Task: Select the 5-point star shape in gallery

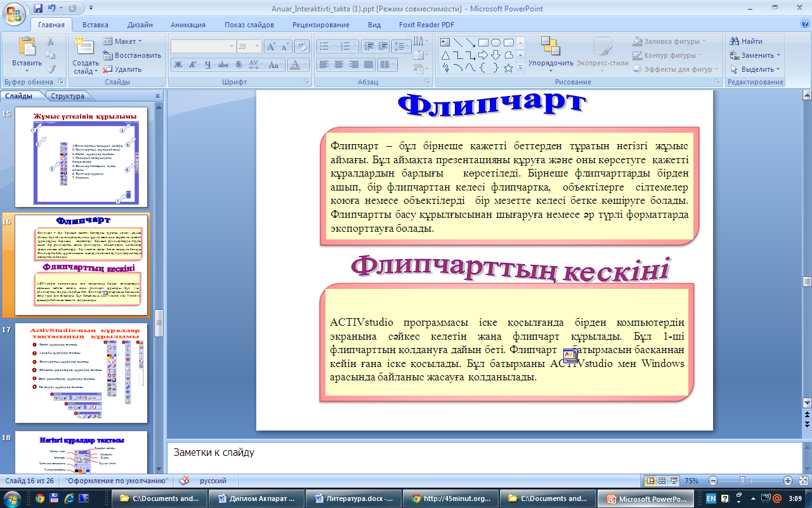Action: [x=508, y=68]
